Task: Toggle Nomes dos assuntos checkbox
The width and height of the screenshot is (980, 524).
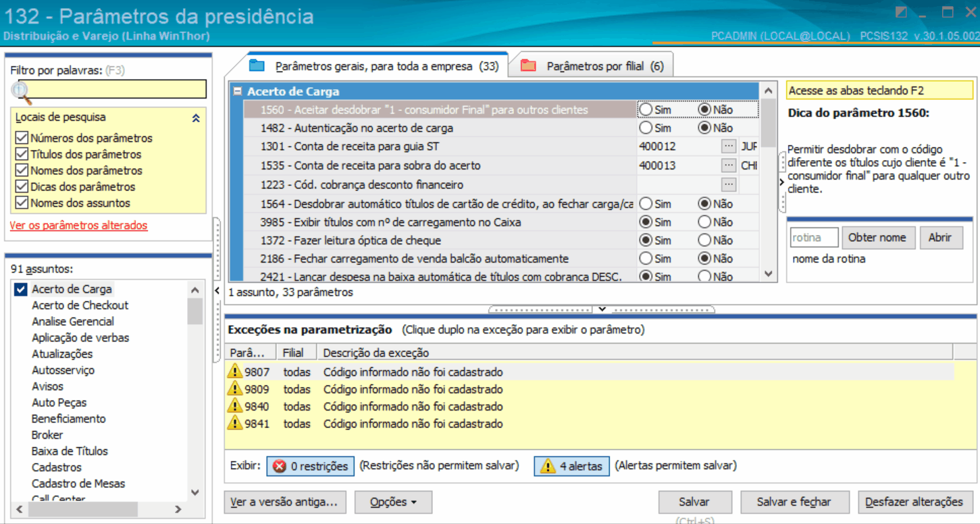Action: [x=22, y=203]
